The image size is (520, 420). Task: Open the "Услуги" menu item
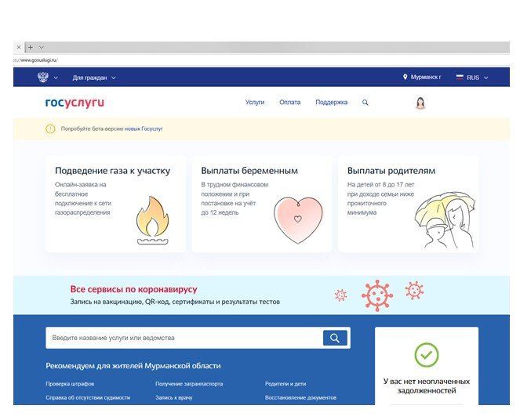tap(255, 103)
